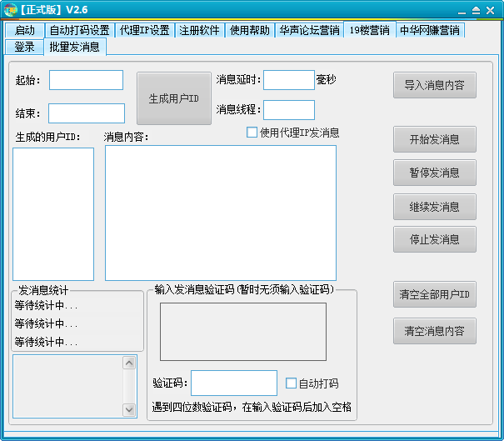Click the app logo icon in title bar
Screen dimensions: 504x441
tap(10, 9)
